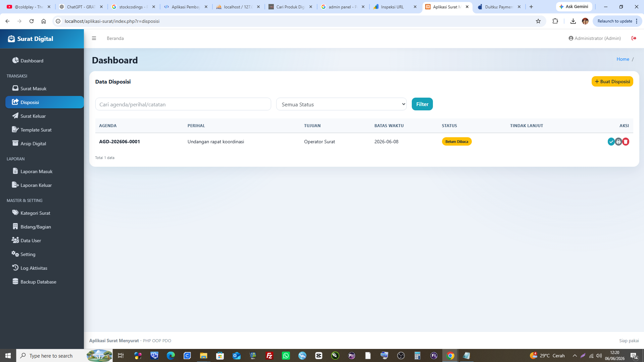Screen dimensions: 644x362
Task: Select the Disposisi sidebar item
Action: (x=45, y=102)
